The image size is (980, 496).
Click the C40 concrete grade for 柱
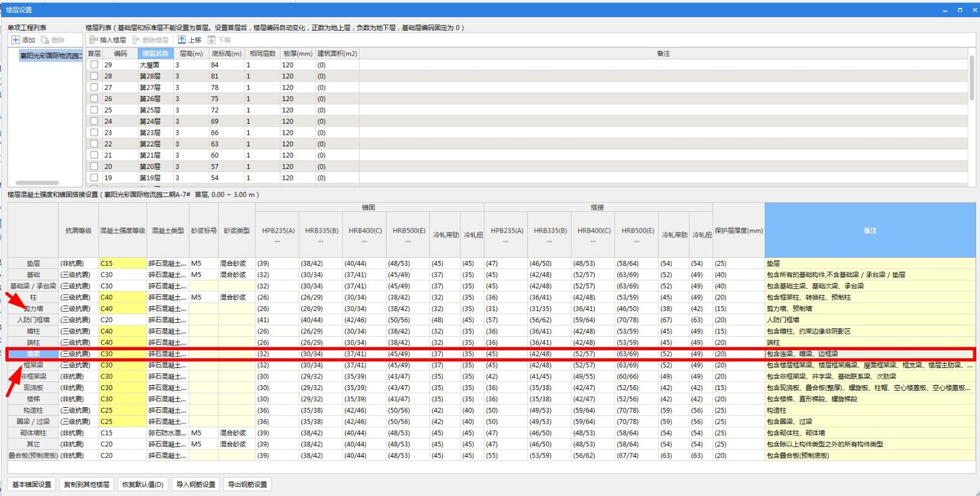tap(123, 298)
